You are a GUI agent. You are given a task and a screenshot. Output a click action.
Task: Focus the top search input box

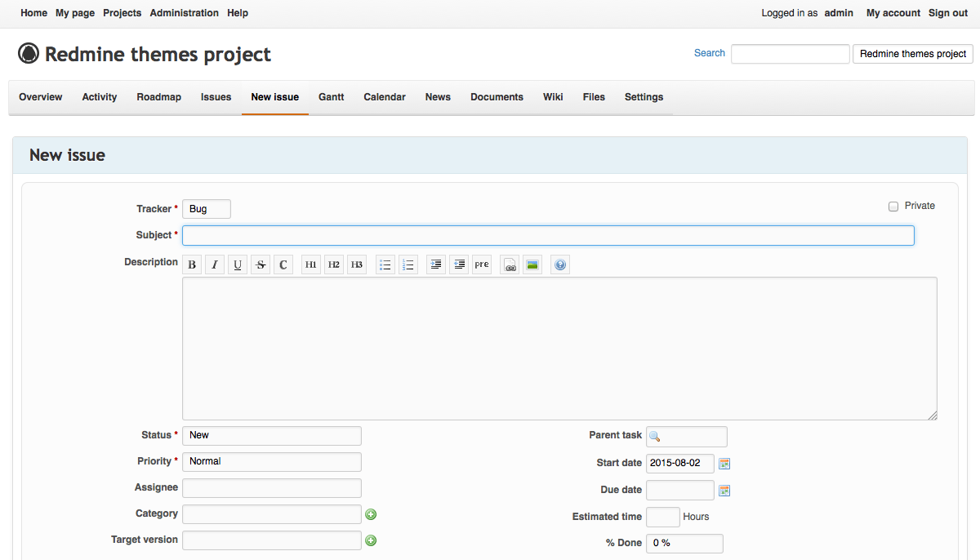[791, 54]
